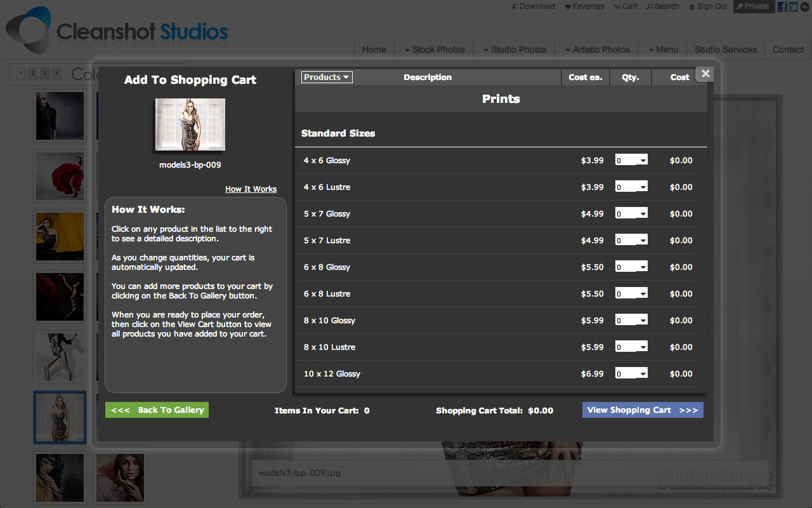Click 10 x 12 Glossy product name
The height and width of the screenshot is (508, 812).
point(332,374)
